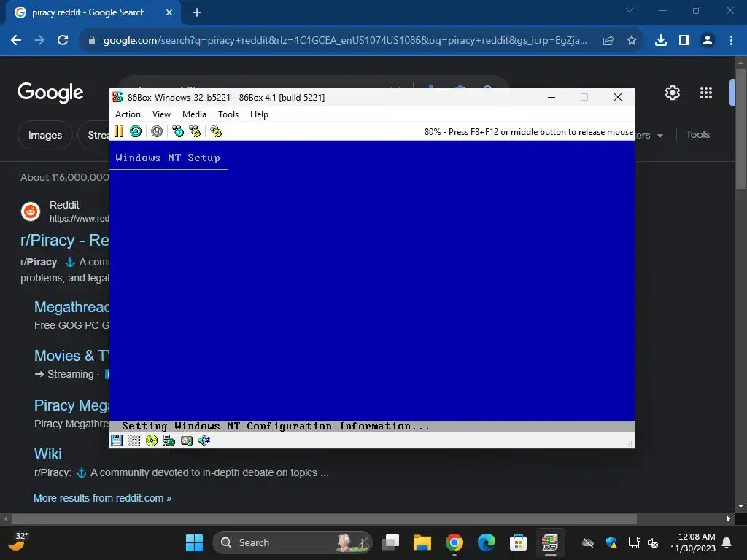747x560 pixels.
Task: Click the hard disk status bar icon
Action: 187,440
